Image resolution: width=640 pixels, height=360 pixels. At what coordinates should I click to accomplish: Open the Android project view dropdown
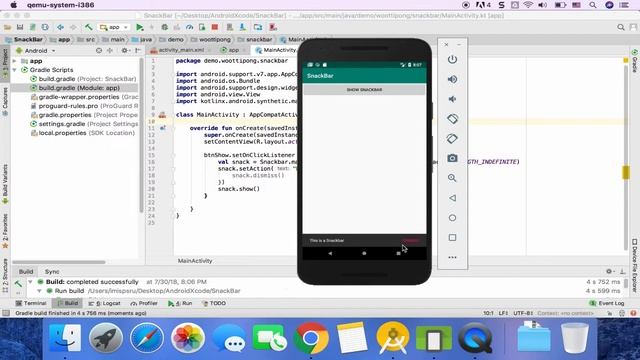[x=36, y=51]
